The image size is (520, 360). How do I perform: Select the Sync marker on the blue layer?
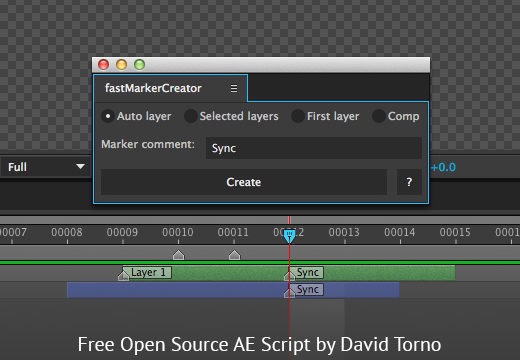pyautogui.click(x=304, y=290)
